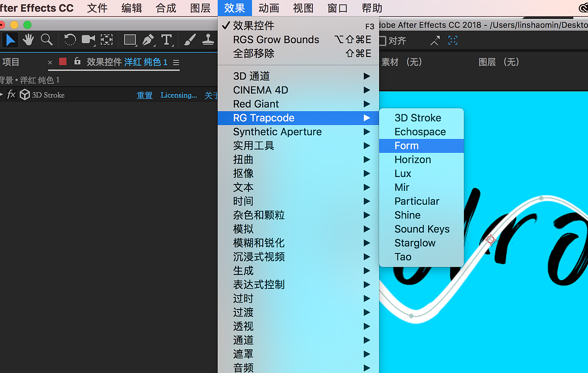The width and height of the screenshot is (588, 373).
Task: Select the Horizontal Type tool
Action: (x=166, y=40)
